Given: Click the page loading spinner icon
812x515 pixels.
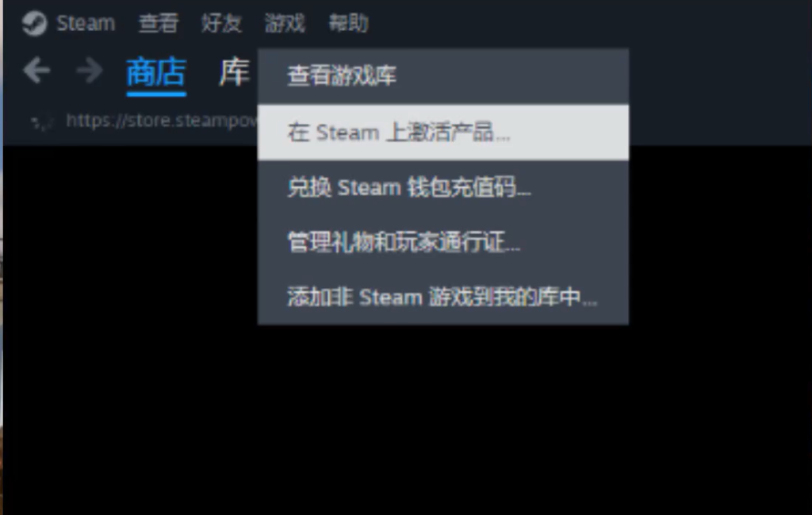Looking at the screenshot, I should [x=41, y=121].
